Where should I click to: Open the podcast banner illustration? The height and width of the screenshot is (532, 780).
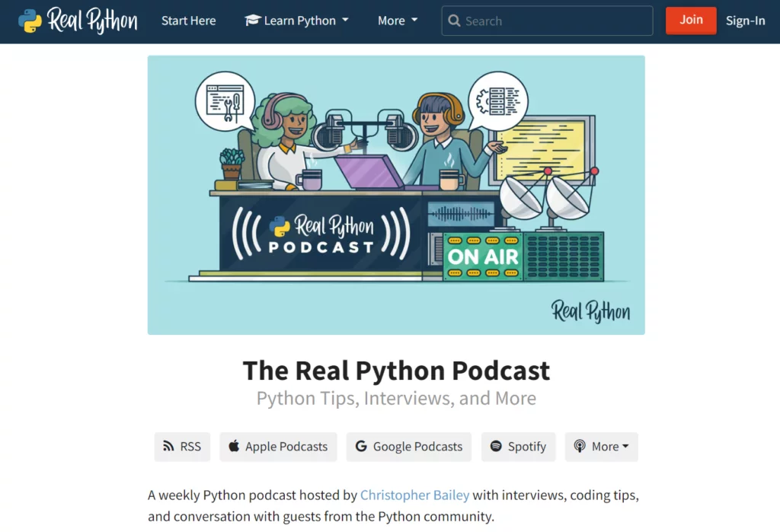point(396,195)
